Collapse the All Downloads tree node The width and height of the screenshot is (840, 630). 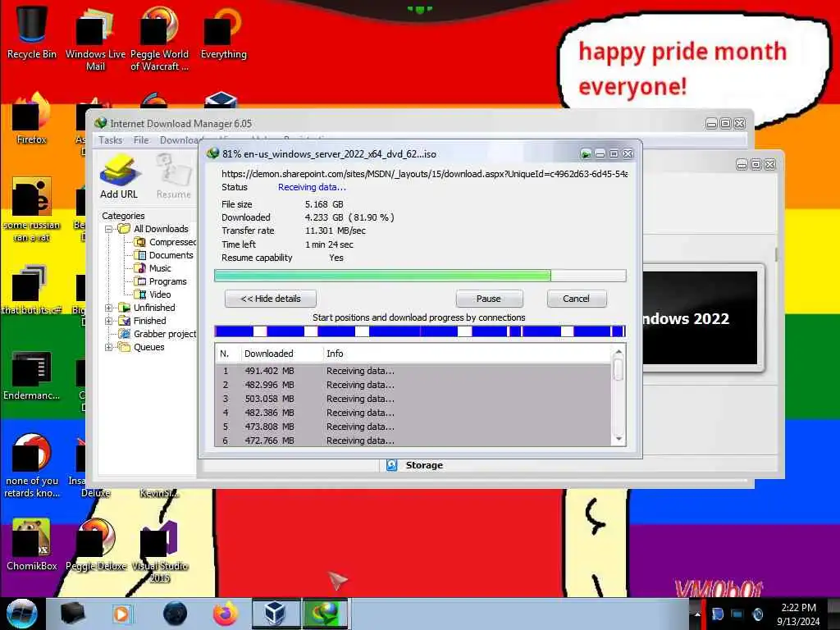109,230
